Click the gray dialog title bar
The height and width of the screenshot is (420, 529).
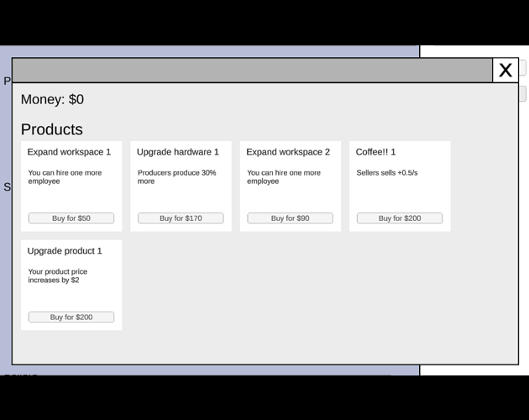pos(252,71)
